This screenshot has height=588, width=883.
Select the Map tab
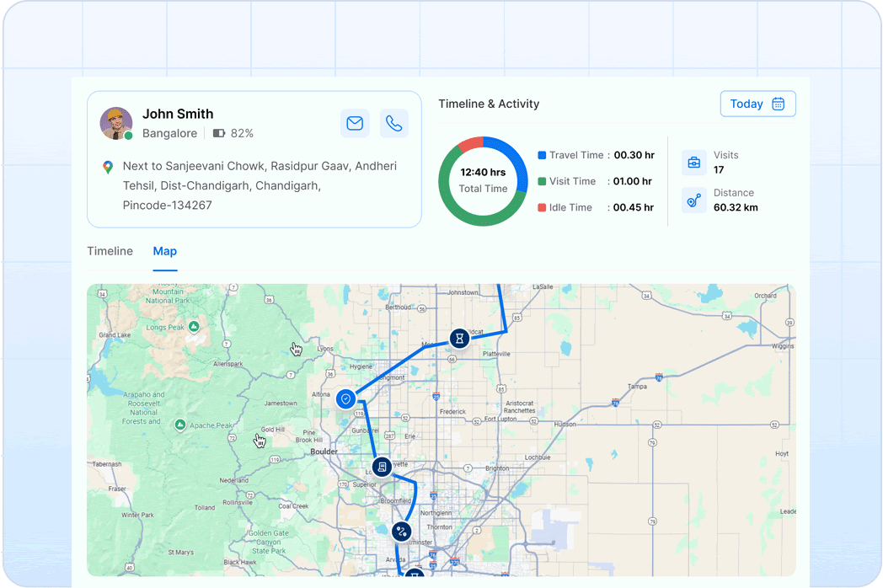(x=165, y=251)
